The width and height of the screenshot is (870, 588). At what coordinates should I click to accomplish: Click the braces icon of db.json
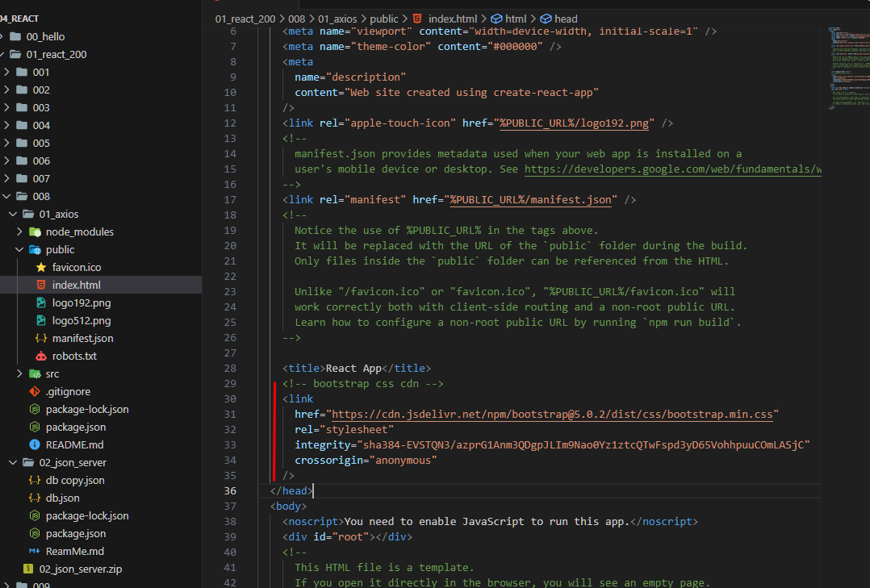click(x=35, y=498)
